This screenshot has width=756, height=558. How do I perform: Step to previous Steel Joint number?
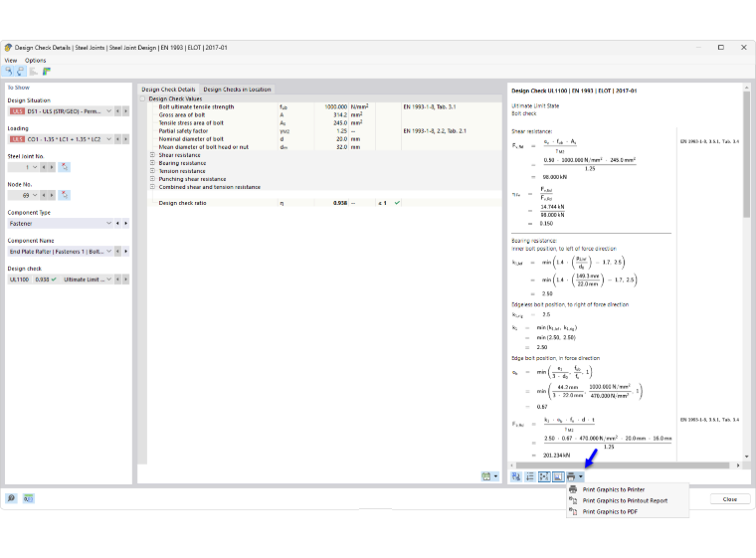44,167
